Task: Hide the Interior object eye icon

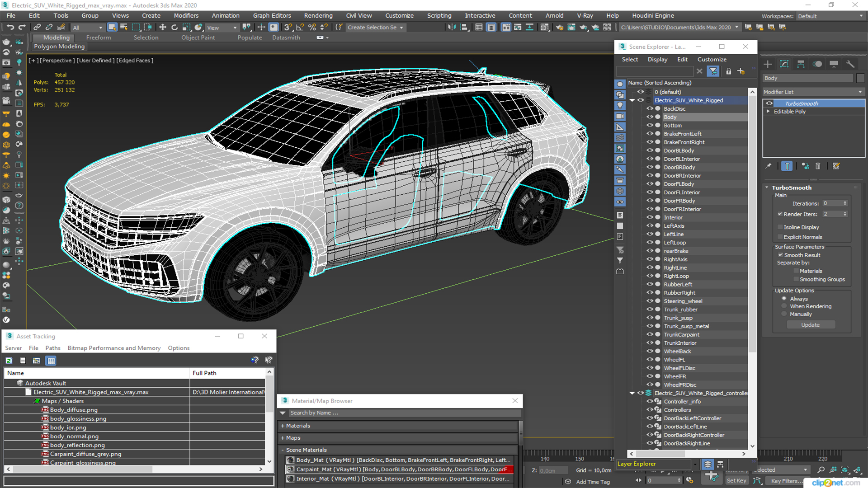Action: tap(650, 217)
